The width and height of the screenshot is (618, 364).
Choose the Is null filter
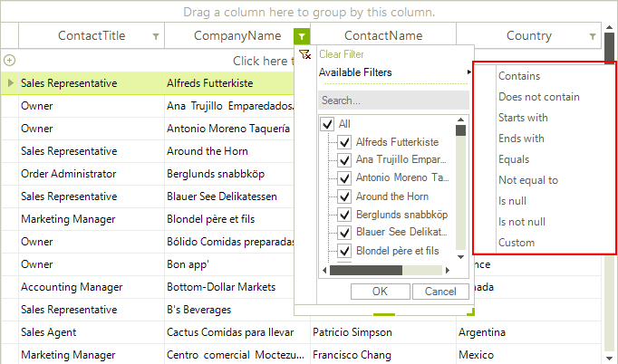tap(512, 201)
